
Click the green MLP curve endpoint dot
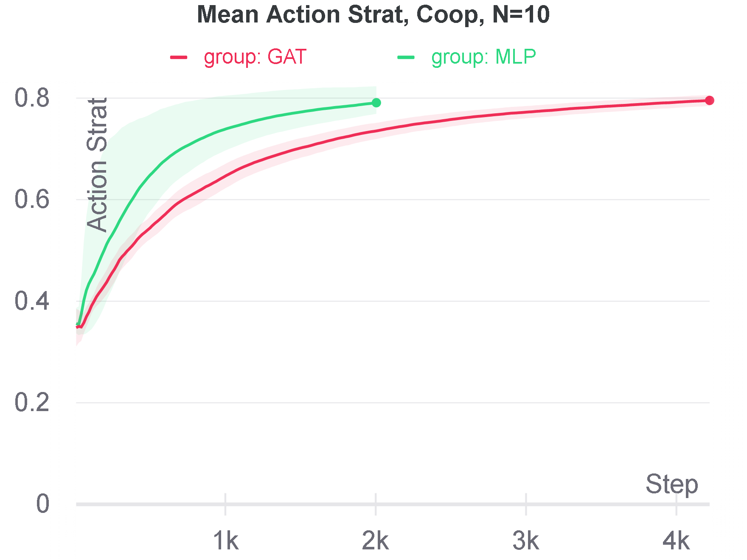pyautogui.click(x=376, y=103)
